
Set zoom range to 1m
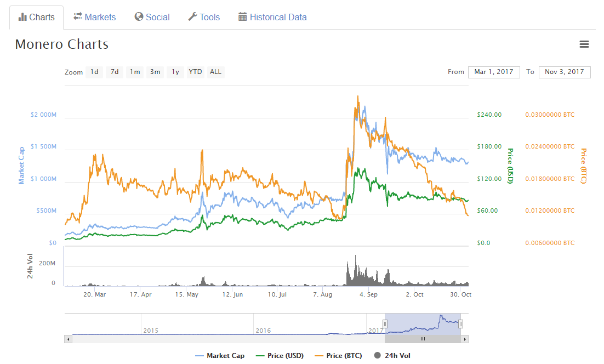135,72
